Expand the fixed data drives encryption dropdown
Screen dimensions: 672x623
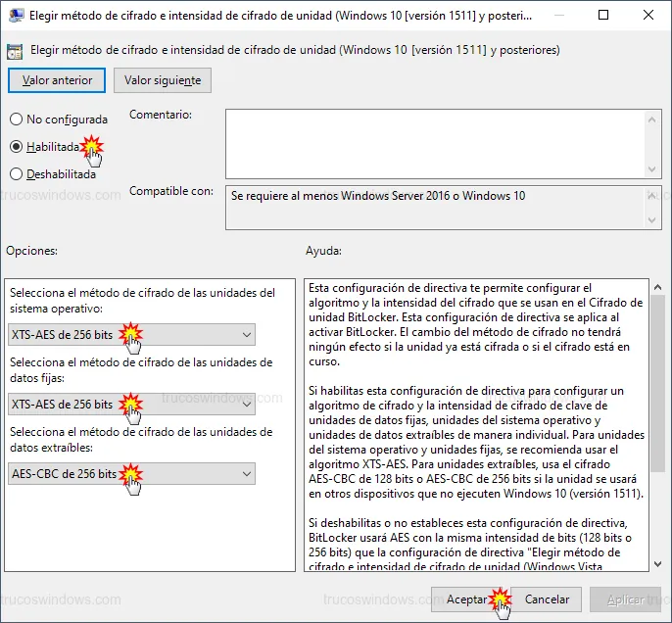click(131, 404)
